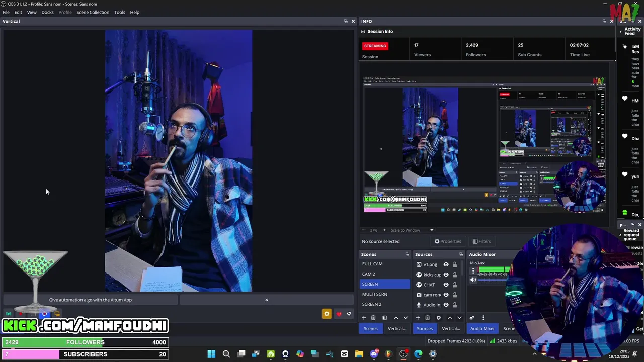The height and width of the screenshot is (362, 644).
Task: Move the selected source up
Action: coord(450,318)
